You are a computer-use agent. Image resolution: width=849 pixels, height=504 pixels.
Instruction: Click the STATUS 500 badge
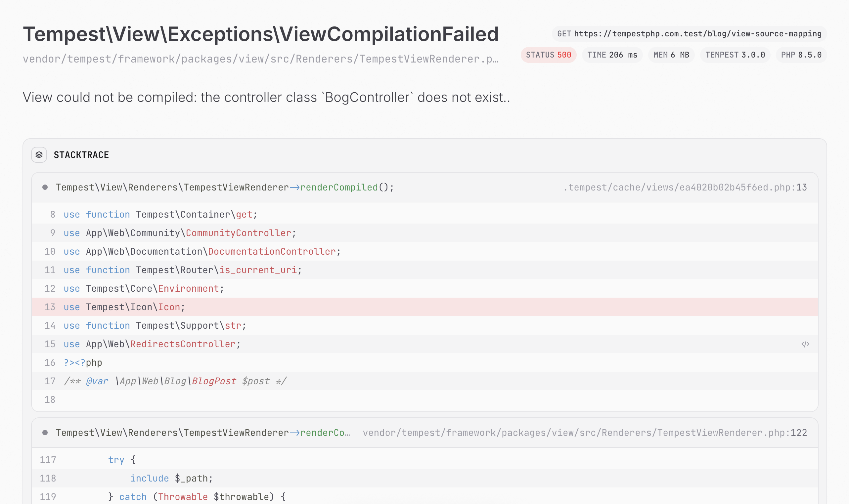click(x=548, y=55)
